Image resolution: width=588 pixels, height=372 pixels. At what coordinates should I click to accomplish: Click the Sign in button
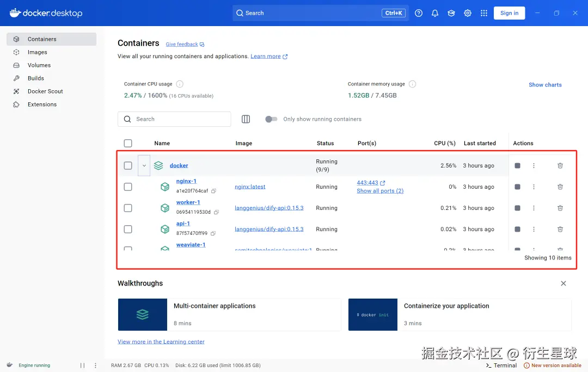[x=509, y=13]
